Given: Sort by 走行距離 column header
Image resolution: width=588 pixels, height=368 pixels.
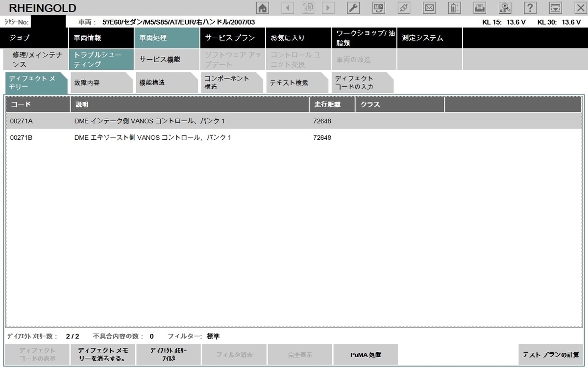Looking at the screenshot, I should 332,105.
